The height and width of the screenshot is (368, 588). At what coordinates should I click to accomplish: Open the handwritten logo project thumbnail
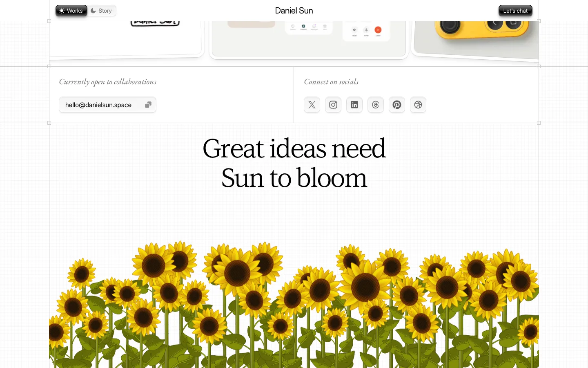pos(127,39)
